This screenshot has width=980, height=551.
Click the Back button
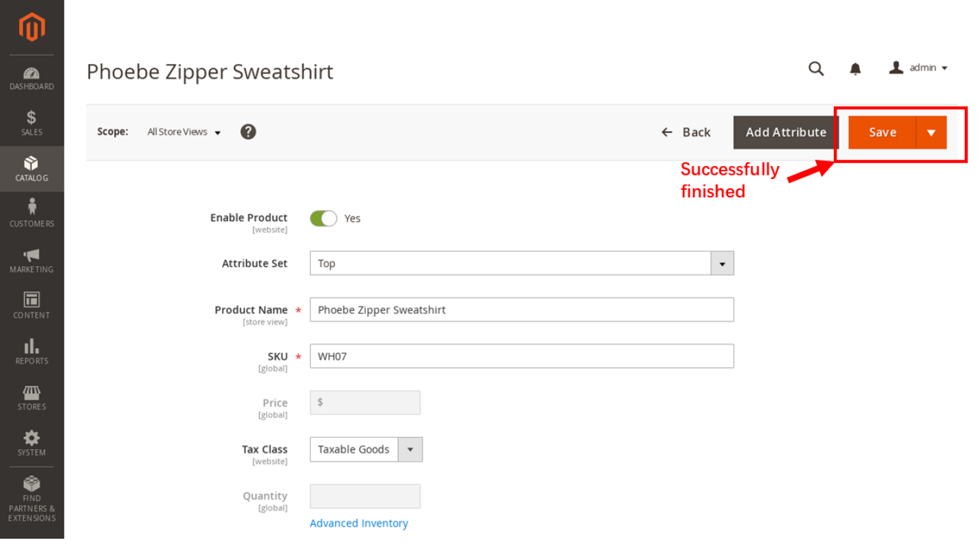(686, 132)
